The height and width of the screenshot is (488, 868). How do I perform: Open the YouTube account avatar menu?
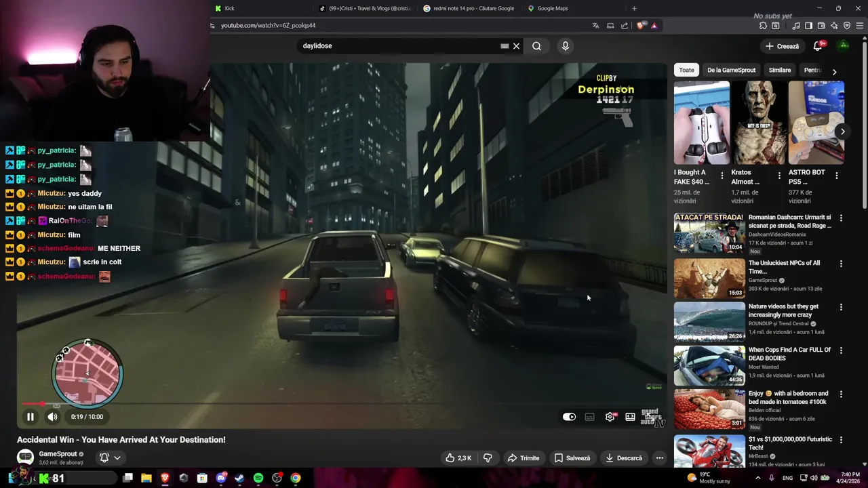click(x=843, y=46)
